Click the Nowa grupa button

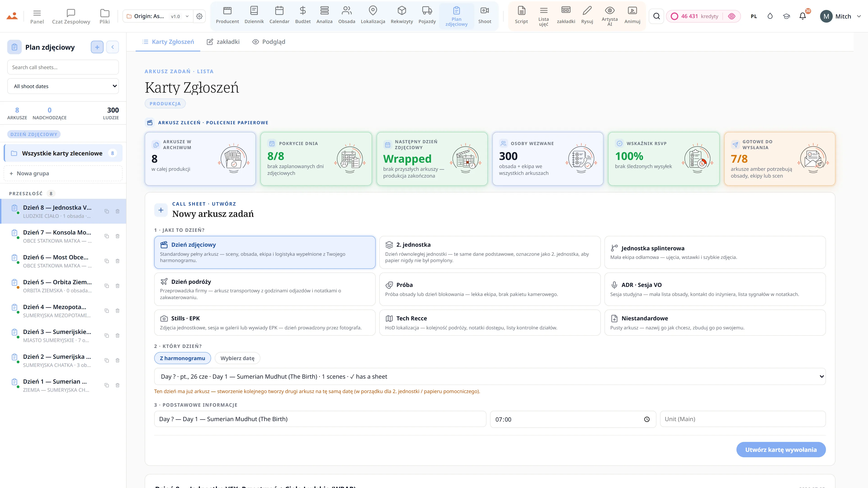[63, 173]
